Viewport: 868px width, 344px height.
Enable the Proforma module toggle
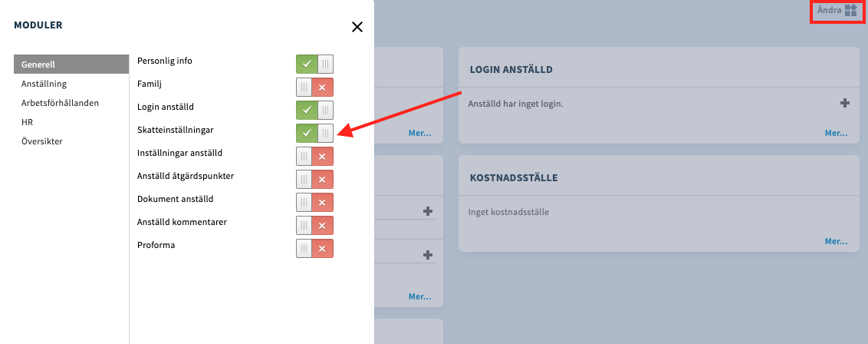(314, 248)
